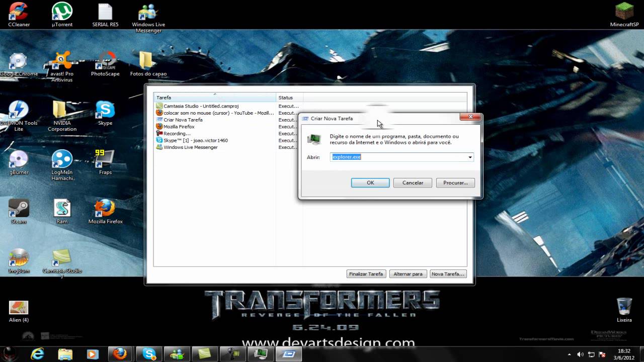Select the colocar som no mouse YouTube task
Image resolution: width=644 pixels, height=362 pixels.
point(226,113)
